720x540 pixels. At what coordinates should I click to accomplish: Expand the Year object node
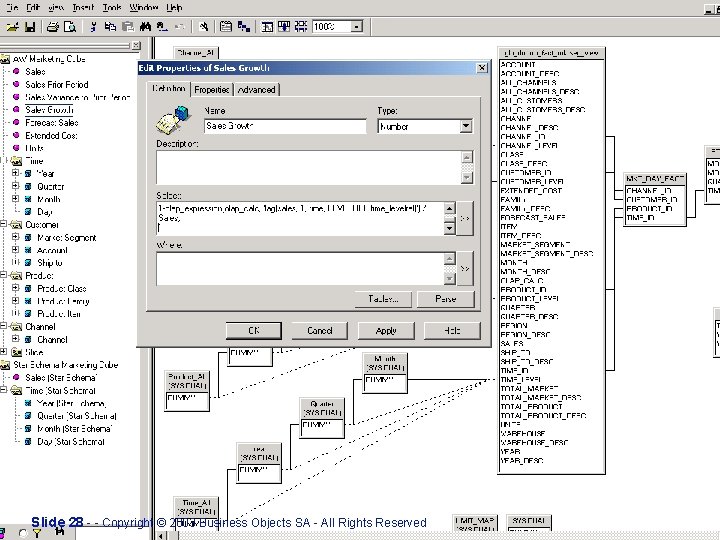[x=16, y=173]
